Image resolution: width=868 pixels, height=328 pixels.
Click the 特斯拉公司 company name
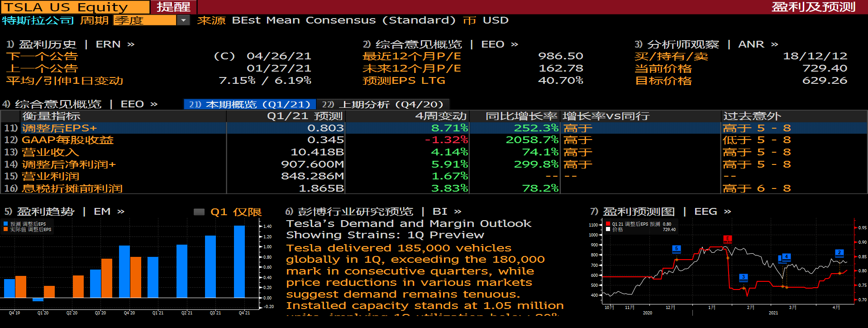coord(38,20)
